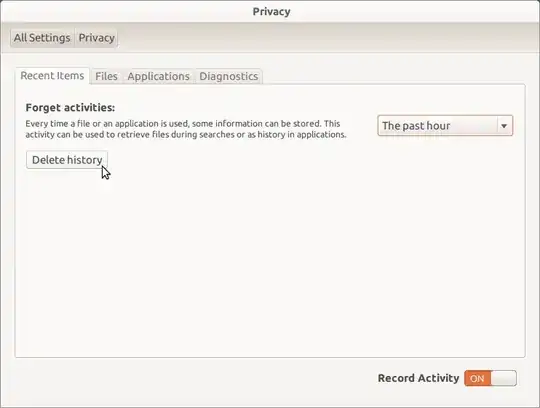540x408 pixels.
Task: Click the activity description paragraph text
Action: 186,129
